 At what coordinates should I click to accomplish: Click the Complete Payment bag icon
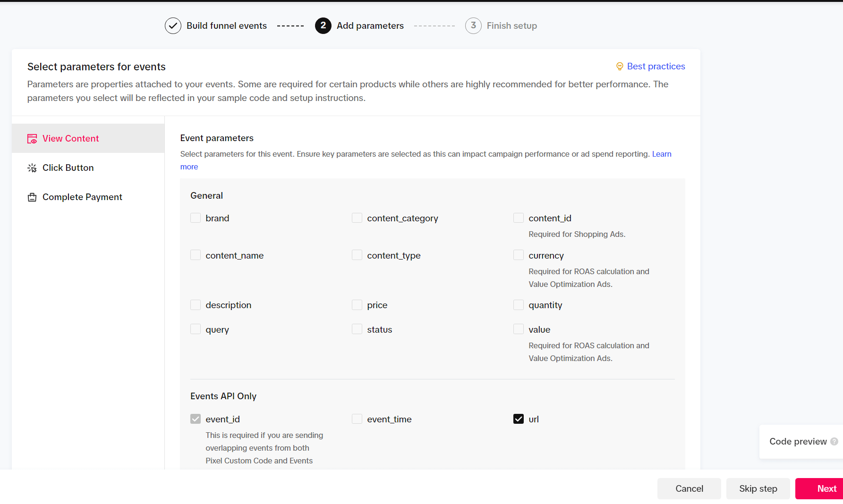32,197
